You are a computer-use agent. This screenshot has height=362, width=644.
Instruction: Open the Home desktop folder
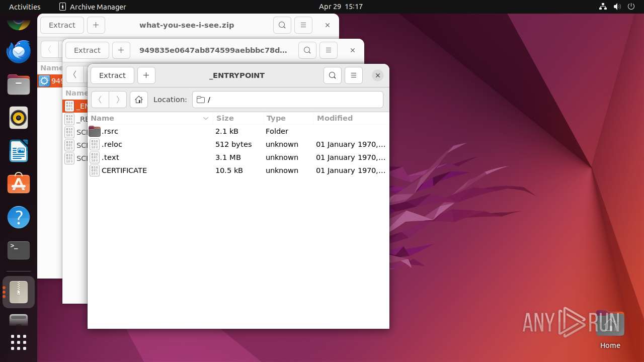(x=610, y=330)
